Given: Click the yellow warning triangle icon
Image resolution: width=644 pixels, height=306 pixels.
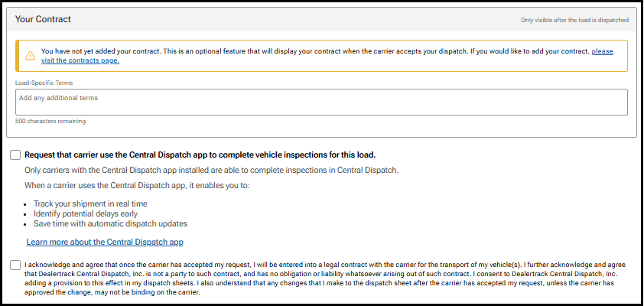Looking at the screenshot, I should (30, 55).
